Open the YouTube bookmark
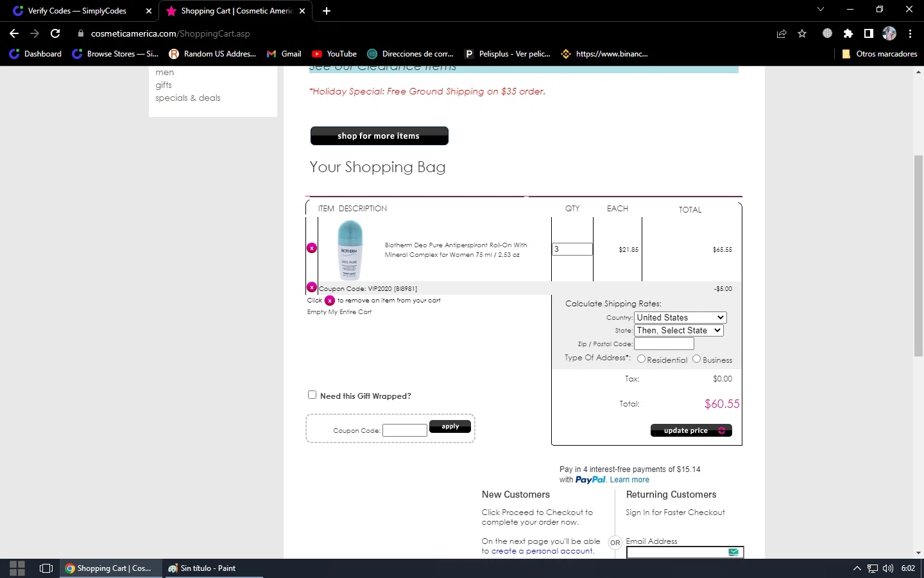The image size is (924, 578). [x=334, y=54]
